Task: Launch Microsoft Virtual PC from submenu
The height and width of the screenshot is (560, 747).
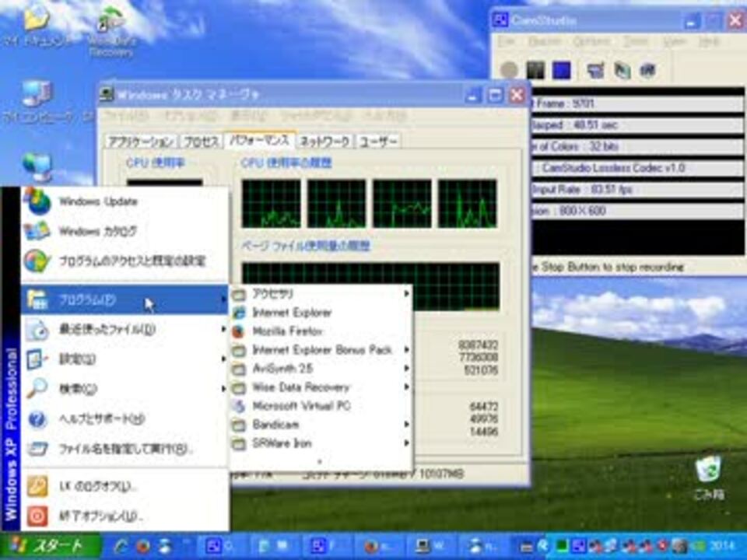Action: (321, 406)
